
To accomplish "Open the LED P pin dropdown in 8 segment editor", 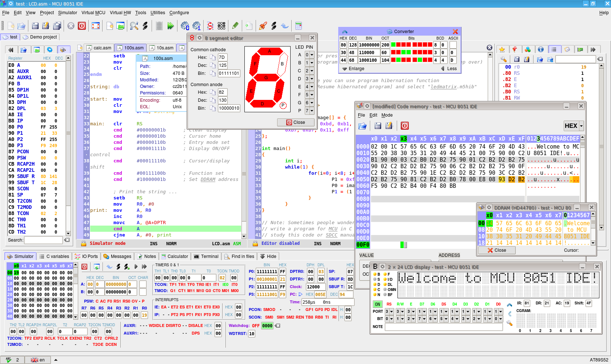I will [310, 111].
